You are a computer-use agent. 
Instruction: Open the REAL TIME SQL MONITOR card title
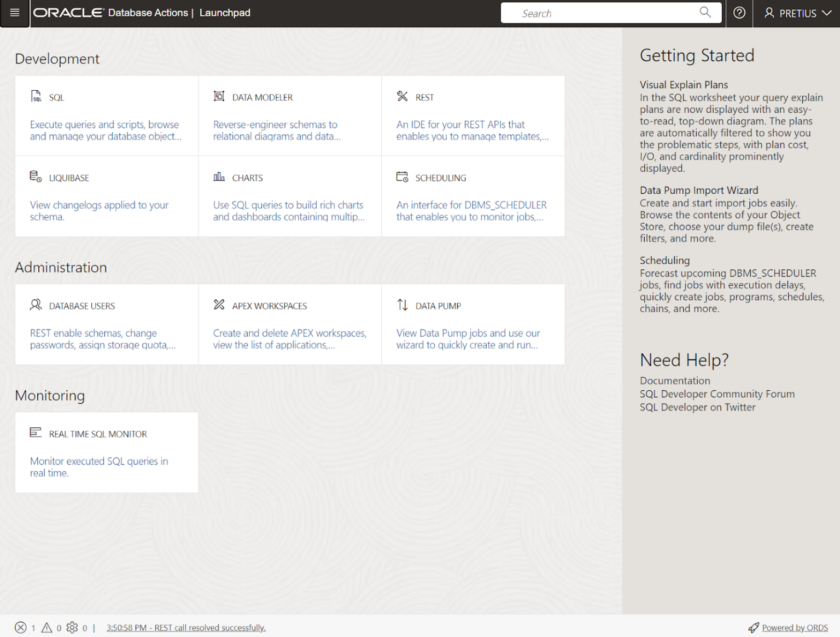[98, 434]
